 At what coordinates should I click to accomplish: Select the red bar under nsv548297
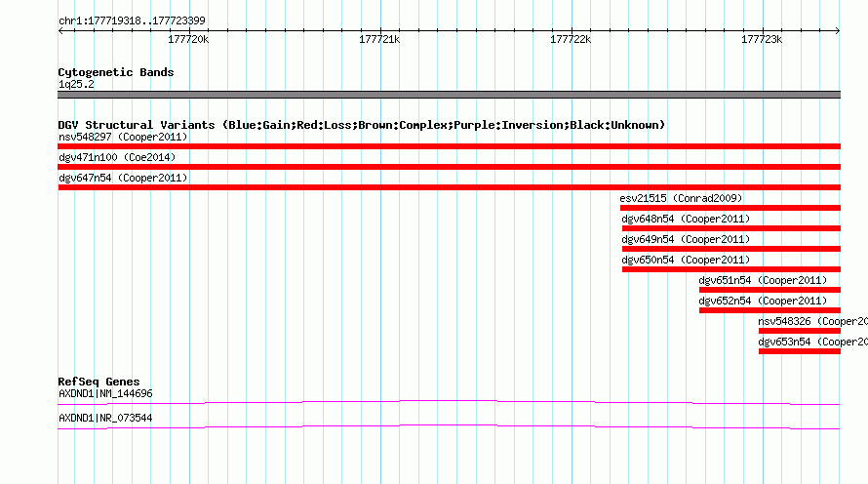coord(449,146)
